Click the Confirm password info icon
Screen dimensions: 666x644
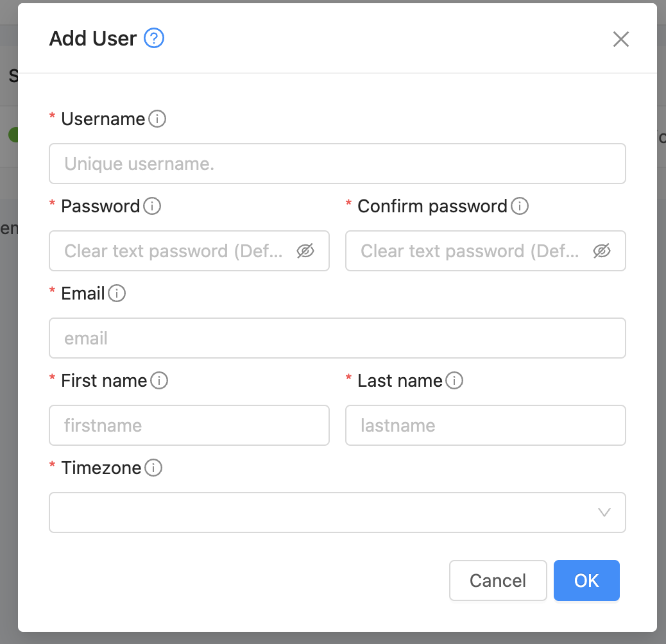[x=520, y=206]
